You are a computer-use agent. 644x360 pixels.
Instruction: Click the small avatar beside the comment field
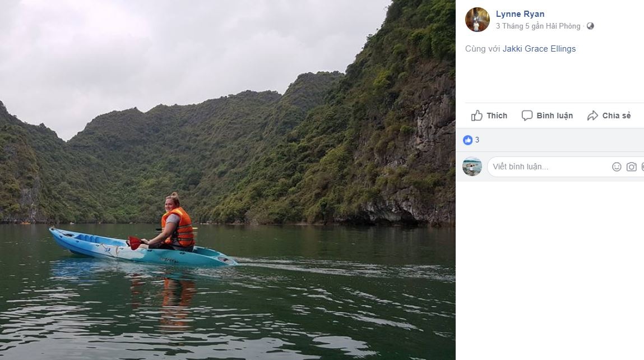472,167
